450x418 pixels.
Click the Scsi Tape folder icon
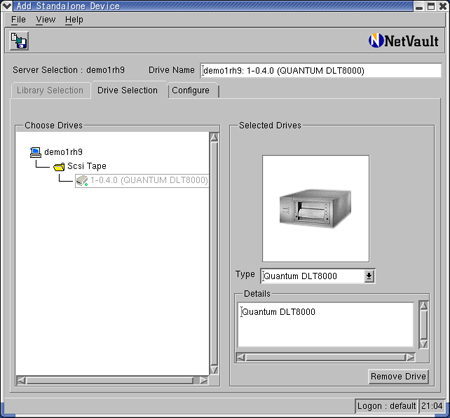coord(59,166)
